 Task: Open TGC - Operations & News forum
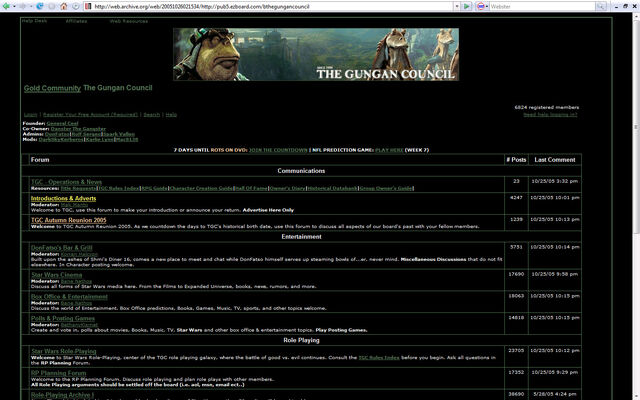click(67, 182)
